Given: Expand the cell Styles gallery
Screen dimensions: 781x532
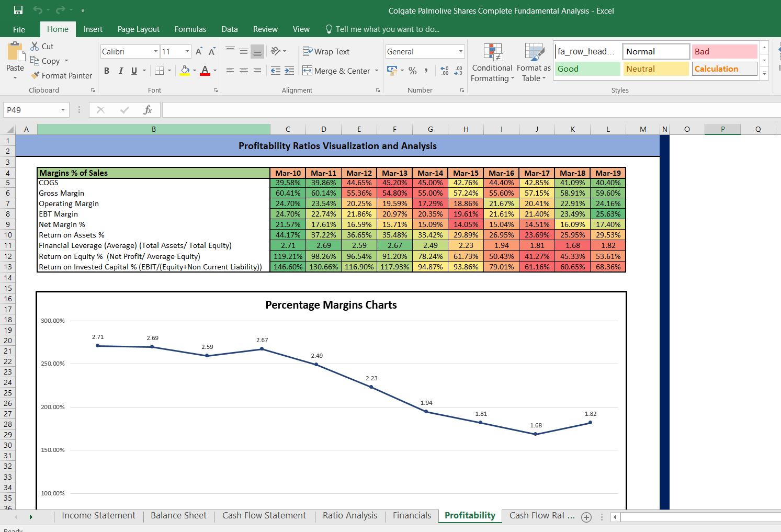Looking at the screenshot, I should click(764, 73).
